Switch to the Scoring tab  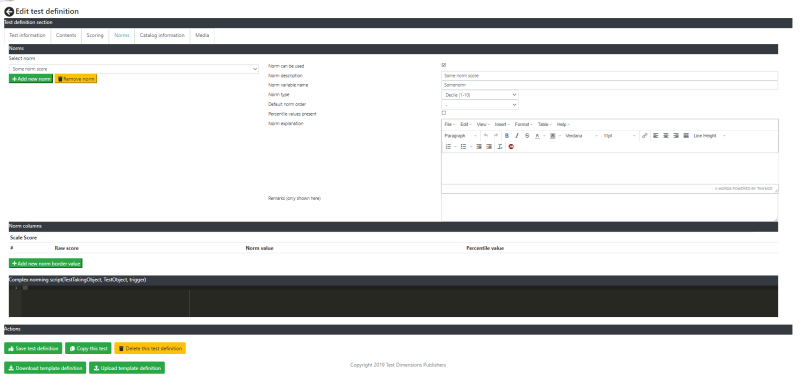click(x=95, y=35)
